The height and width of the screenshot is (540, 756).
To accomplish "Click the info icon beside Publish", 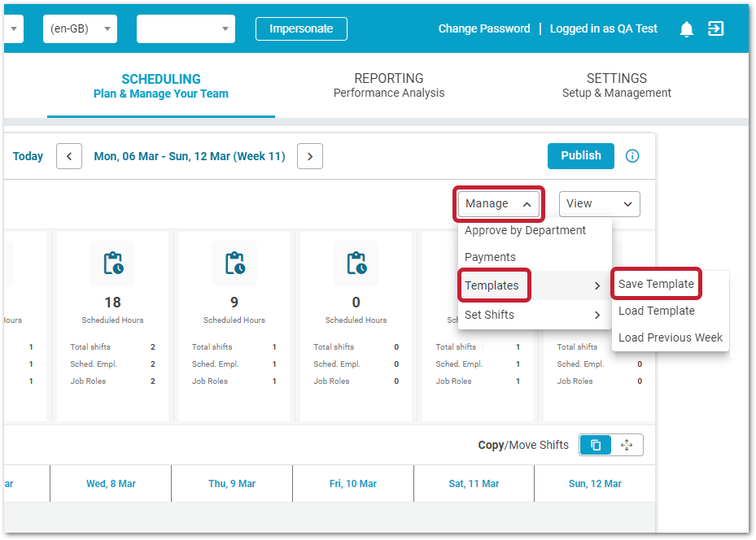I will 632,156.
